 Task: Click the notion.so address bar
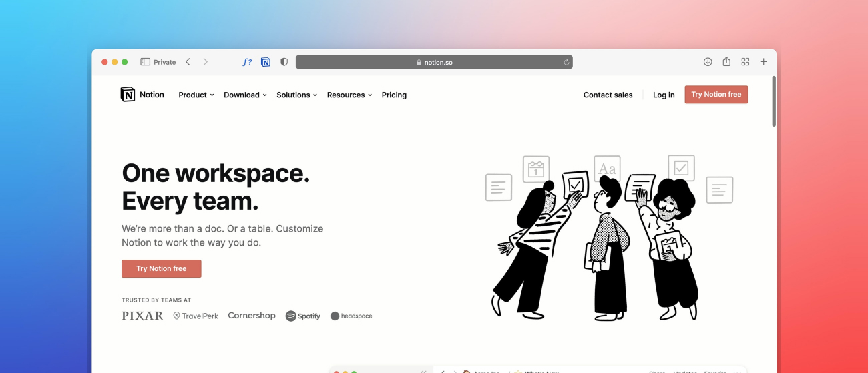pyautogui.click(x=434, y=62)
